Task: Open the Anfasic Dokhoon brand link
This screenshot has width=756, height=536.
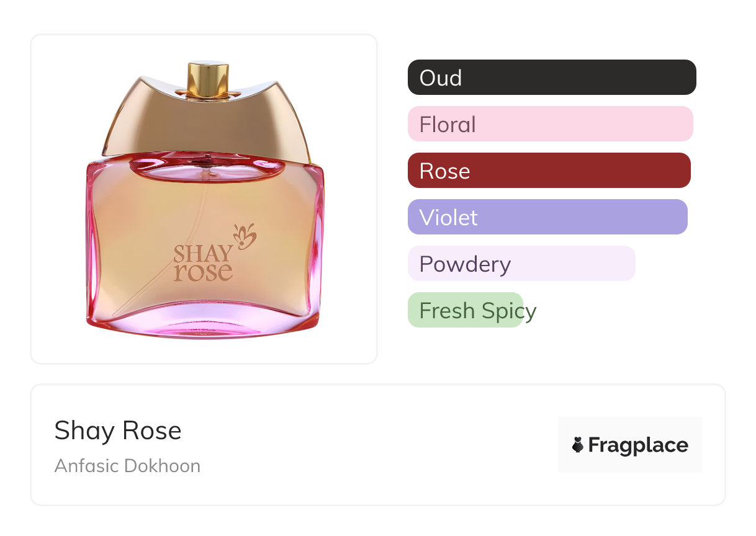Action: pyautogui.click(x=127, y=466)
